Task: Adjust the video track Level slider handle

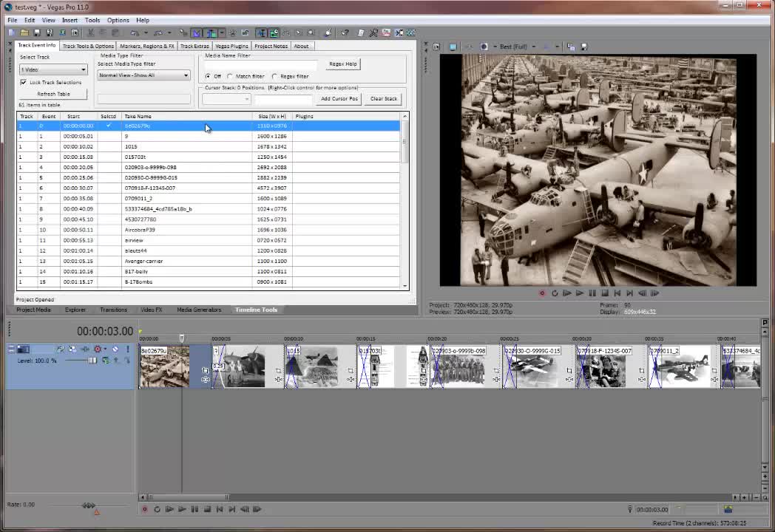Action: tap(92, 361)
